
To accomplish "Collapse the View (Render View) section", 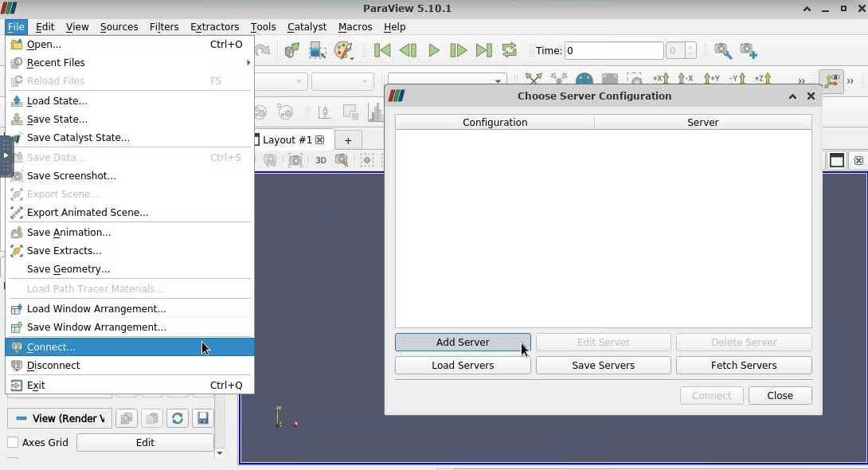I will click(60, 418).
